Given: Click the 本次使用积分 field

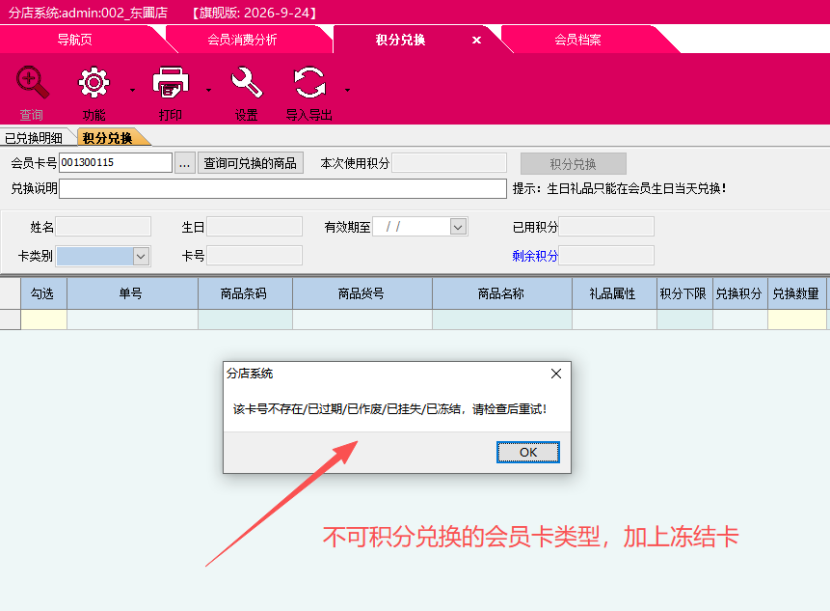Looking at the screenshot, I should tap(449, 163).
